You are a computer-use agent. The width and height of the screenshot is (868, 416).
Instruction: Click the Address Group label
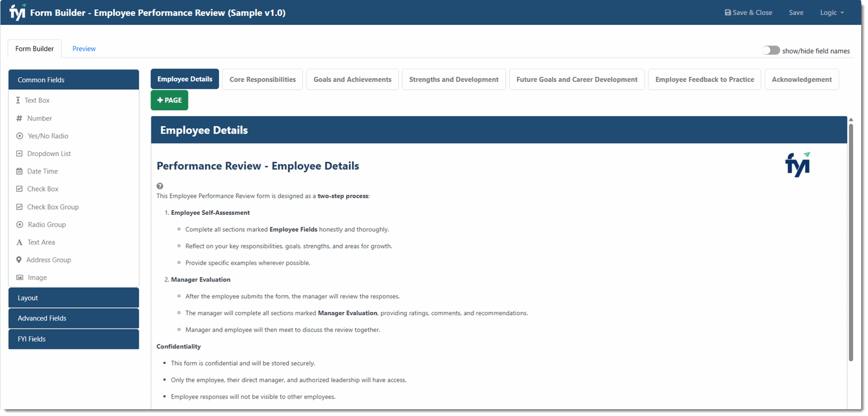point(49,260)
